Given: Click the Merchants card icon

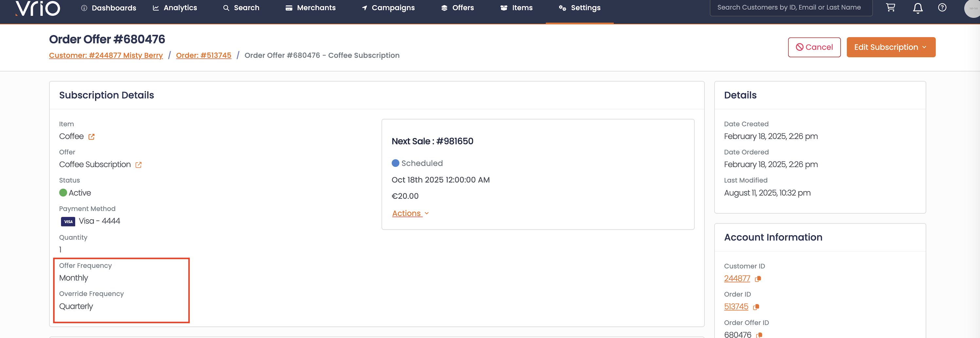Looking at the screenshot, I should click(289, 8).
